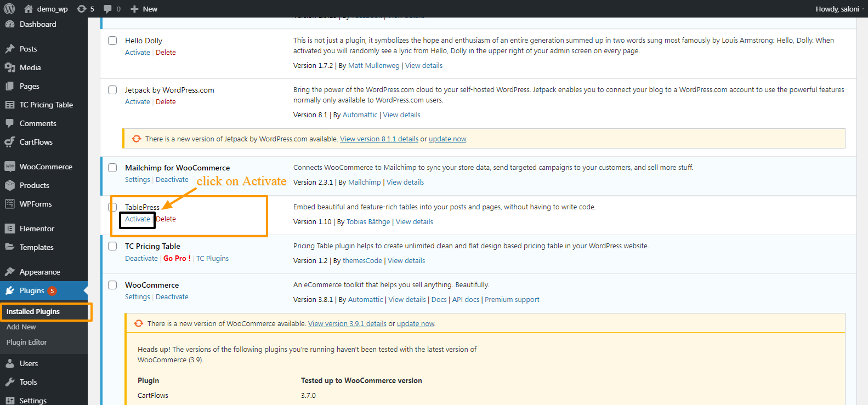Click the Elementor icon in sidebar

[9, 229]
